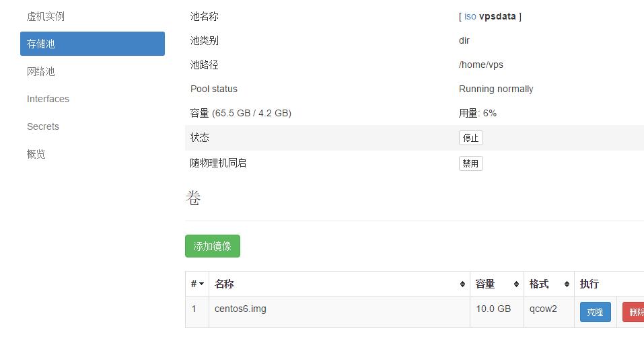Image resolution: width=644 pixels, height=357 pixels.
Task: Toggle the # column sort arrow
Action: tap(201, 284)
